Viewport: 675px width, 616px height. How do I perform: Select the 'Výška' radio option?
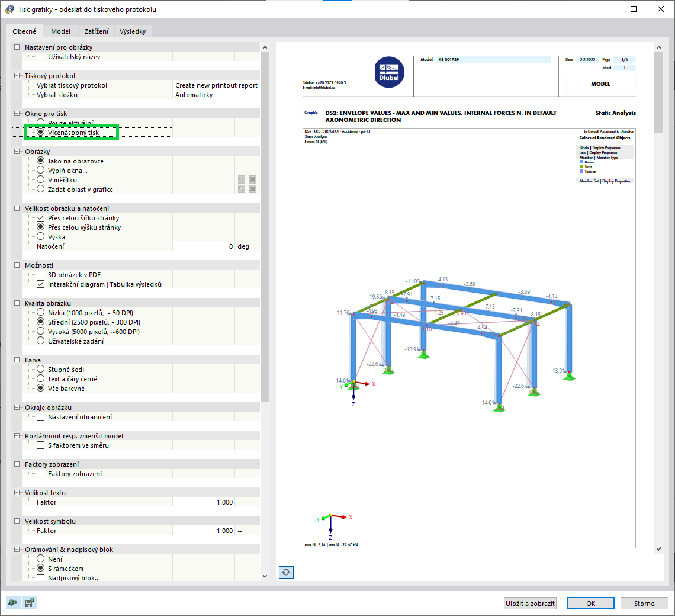(x=40, y=236)
